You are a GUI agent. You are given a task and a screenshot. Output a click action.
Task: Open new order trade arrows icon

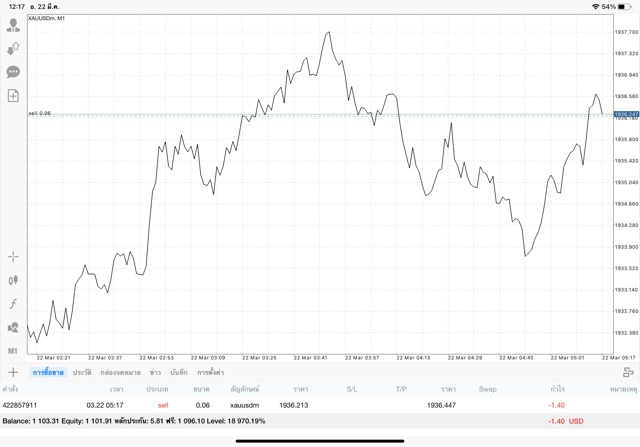[13, 48]
